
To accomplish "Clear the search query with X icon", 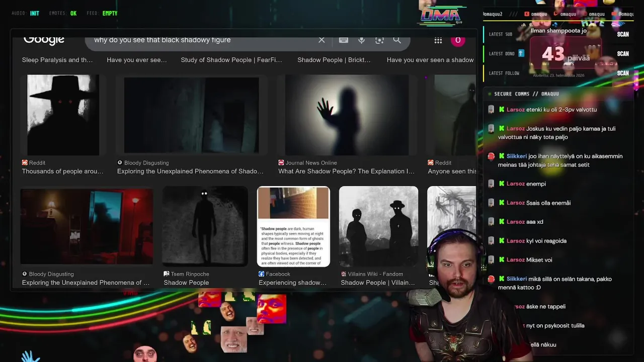I will point(321,40).
